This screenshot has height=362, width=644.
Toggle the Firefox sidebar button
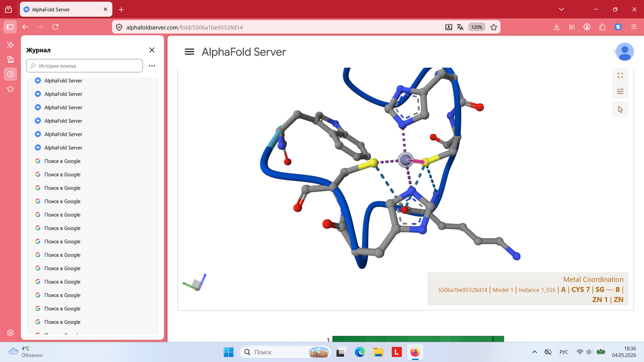10,27
